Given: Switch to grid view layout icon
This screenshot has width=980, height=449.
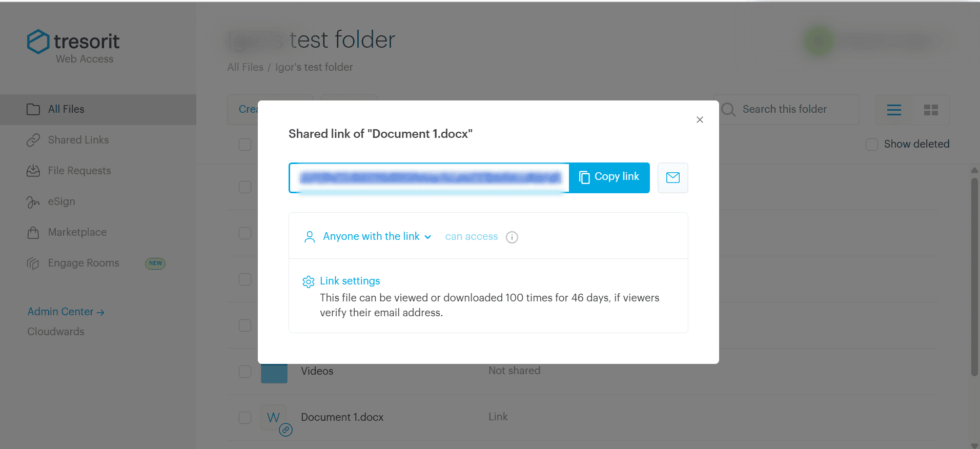Looking at the screenshot, I should click(931, 110).
